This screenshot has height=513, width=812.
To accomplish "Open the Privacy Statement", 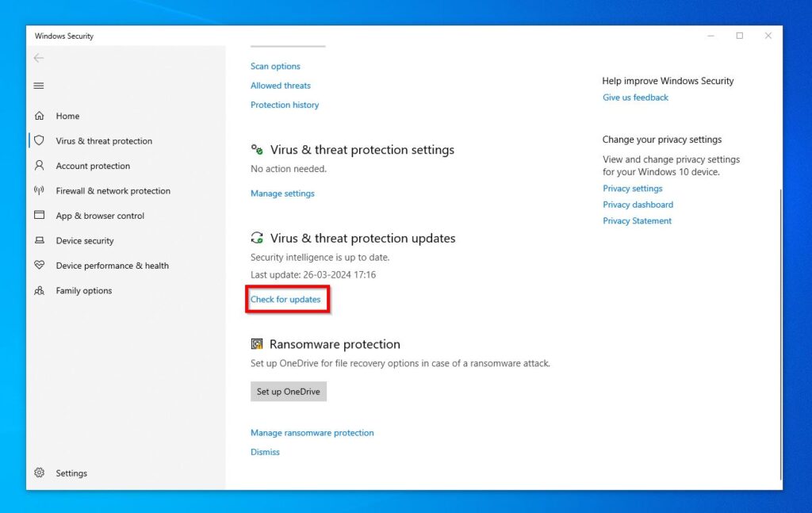I will point(637,220).
